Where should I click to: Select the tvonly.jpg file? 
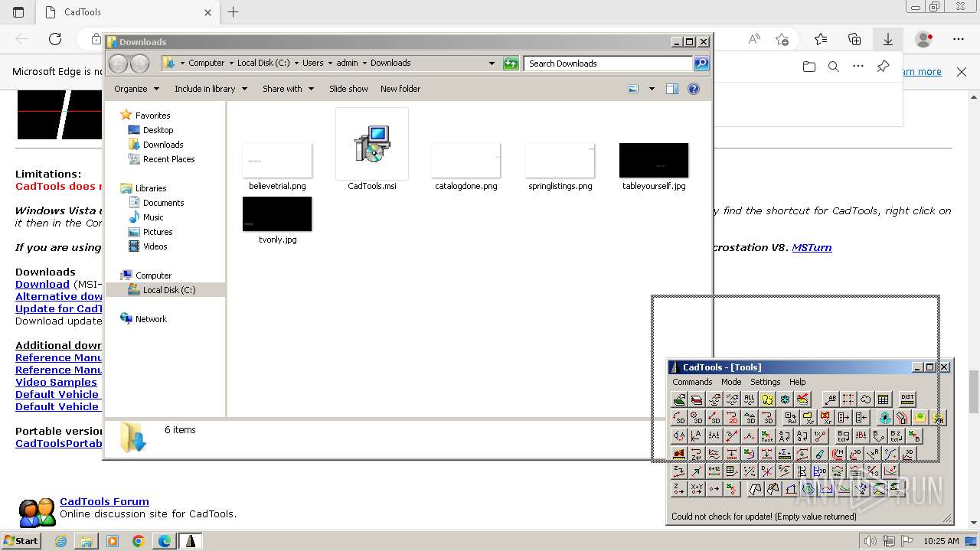coord(277,220)
